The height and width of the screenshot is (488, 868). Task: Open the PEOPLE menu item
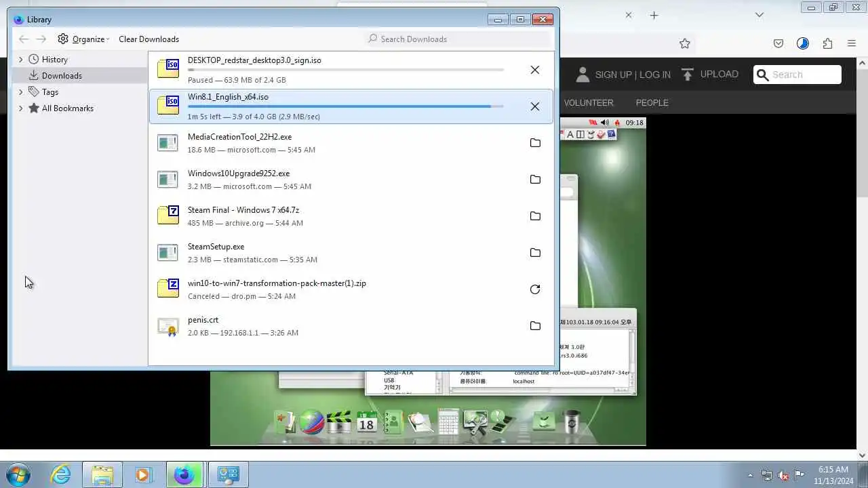(652, 102)
